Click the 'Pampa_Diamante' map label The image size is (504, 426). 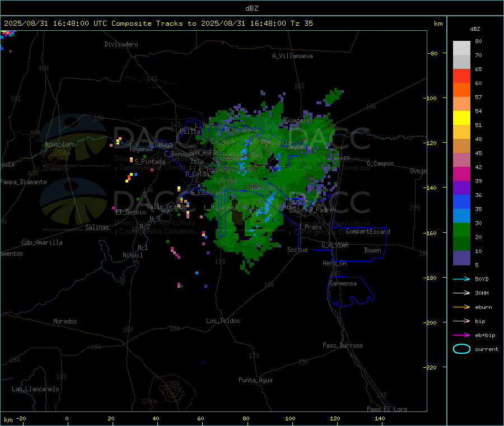pos(24,182)
